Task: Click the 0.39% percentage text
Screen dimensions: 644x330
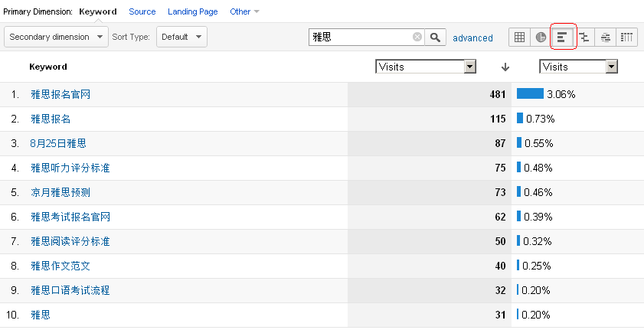Action: [x=538, y=217]
